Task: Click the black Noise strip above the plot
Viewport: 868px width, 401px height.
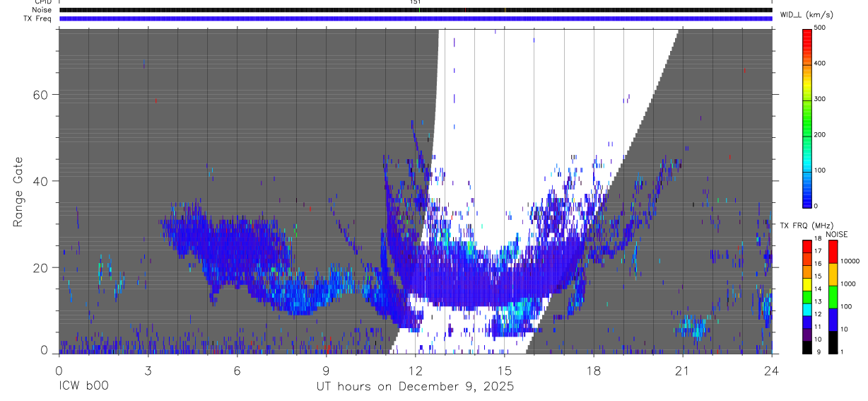Action: (x=416, y=10)
